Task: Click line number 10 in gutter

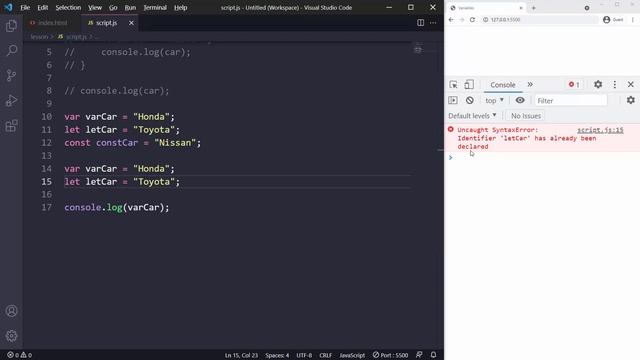Action: (x=47, y=117)
